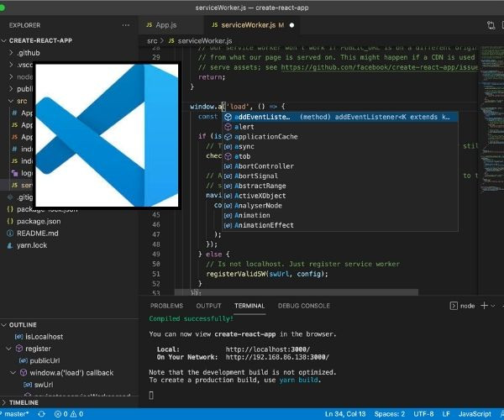The height and width of the screenshot is (420, 504).
Task: Click the code minimap
Action: coord(491,119)
